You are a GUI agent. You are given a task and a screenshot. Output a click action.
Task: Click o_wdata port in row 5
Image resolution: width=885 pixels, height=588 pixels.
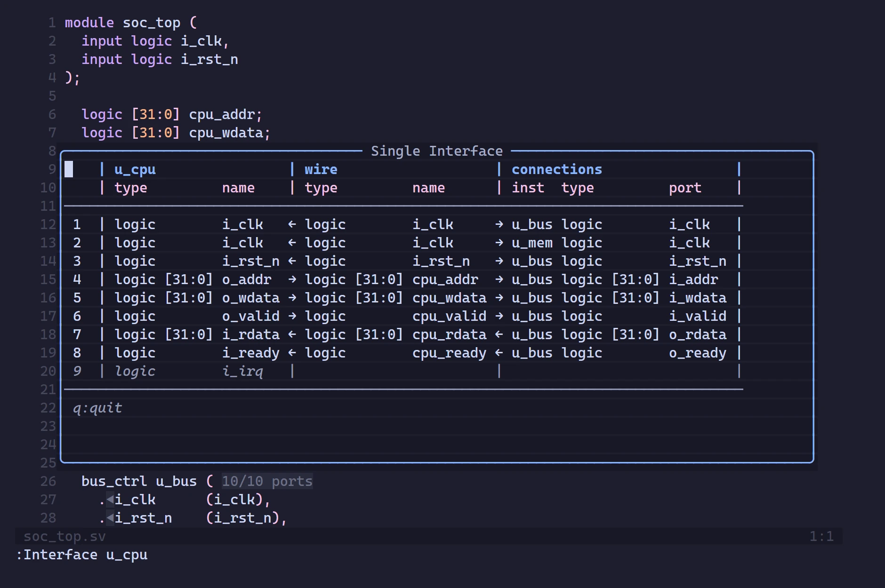coord(251,298)
